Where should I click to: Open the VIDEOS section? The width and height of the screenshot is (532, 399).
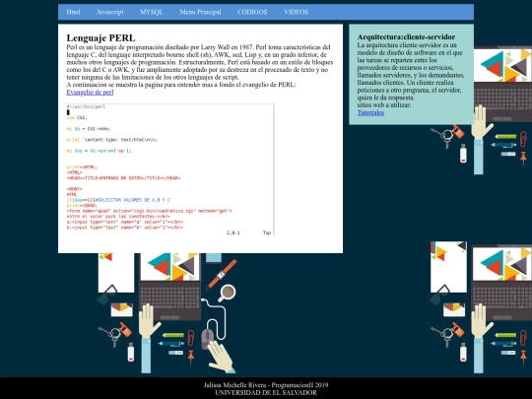pos(297,12)
